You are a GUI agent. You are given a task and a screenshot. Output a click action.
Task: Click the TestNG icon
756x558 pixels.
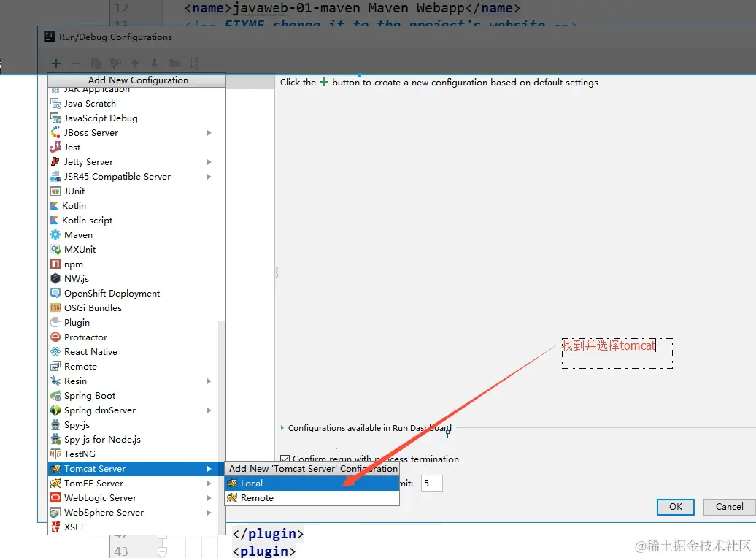[55, 454]
